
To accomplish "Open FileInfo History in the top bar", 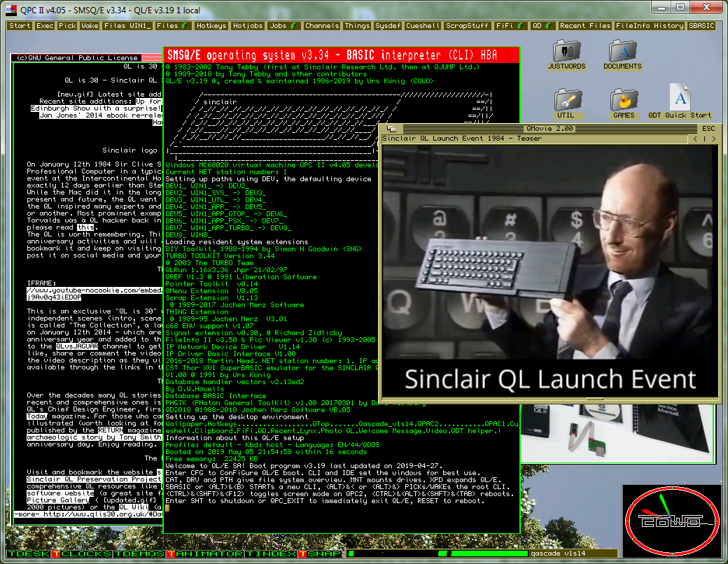I will (x=650, y=26).
